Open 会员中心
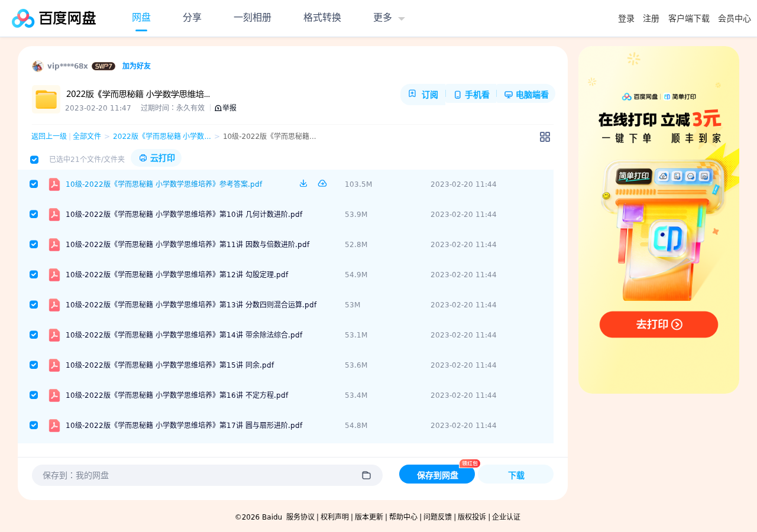 [735, 19]
